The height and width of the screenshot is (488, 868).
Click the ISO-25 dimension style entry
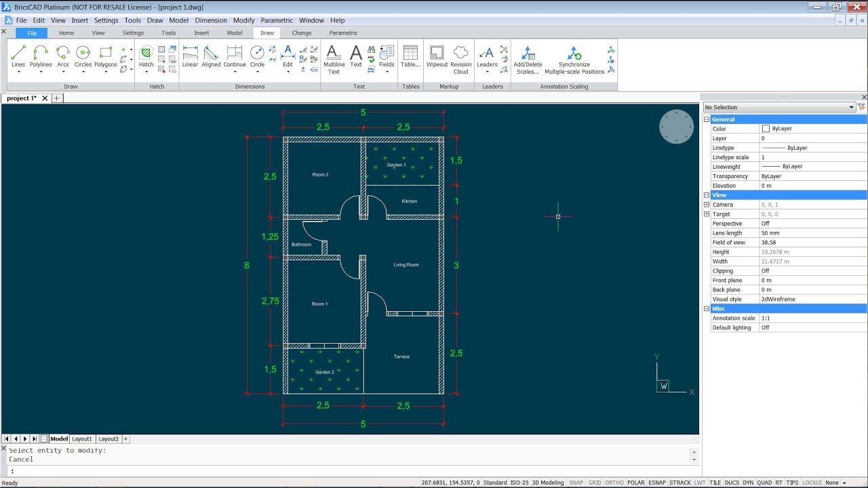pos(519,483)
